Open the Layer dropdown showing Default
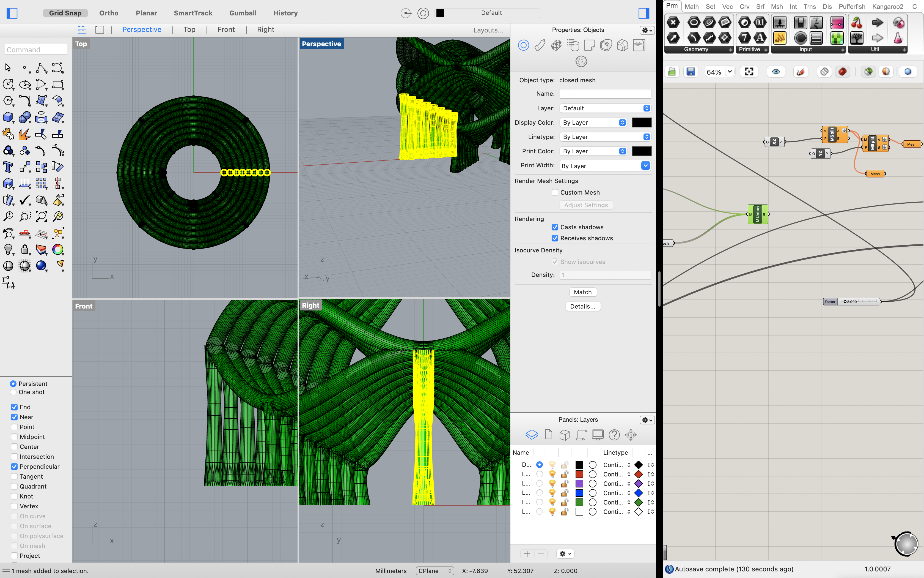This screenshot has width=924, height=578. tap(605, 108)
